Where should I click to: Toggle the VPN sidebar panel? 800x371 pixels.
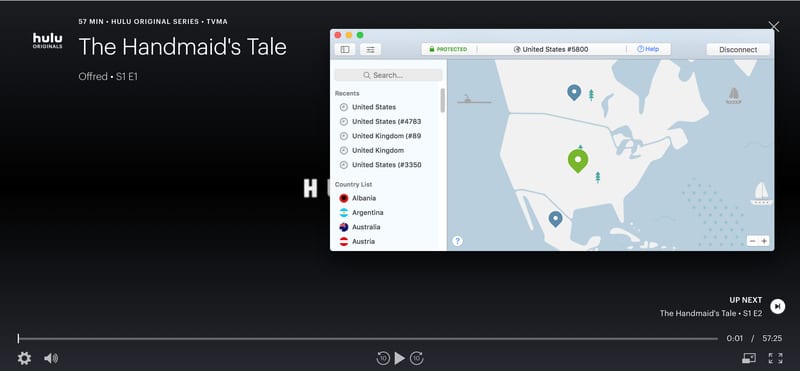point(345,50)
